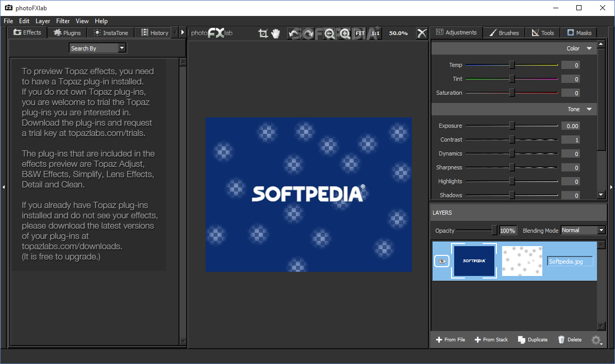Click the Contrast value field showing 1
This screenshot has height=364, width=615.
pyautogui.click(x=571, y=140)
